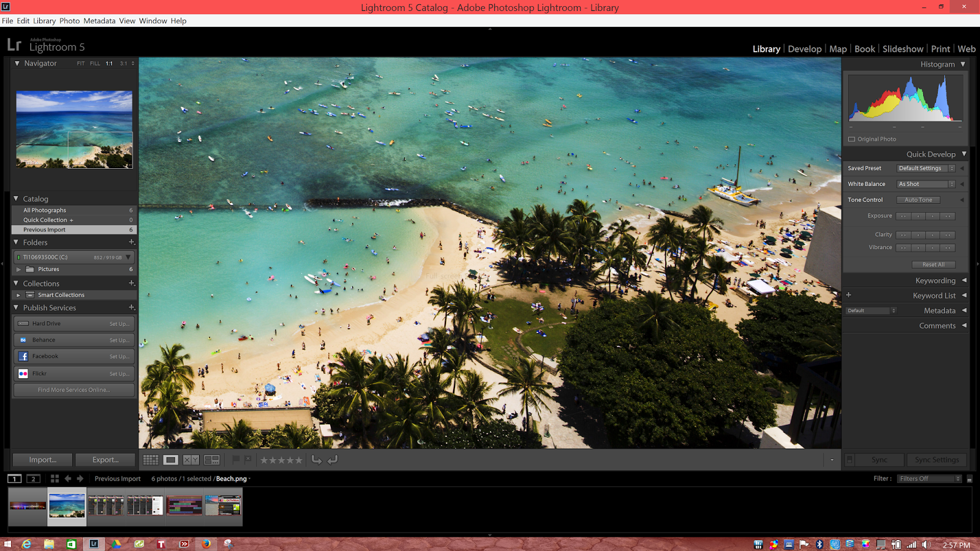This screenshot has width=980, height=551.
Task: Open the White Balance dropdown
Action: tap(926, 184)
